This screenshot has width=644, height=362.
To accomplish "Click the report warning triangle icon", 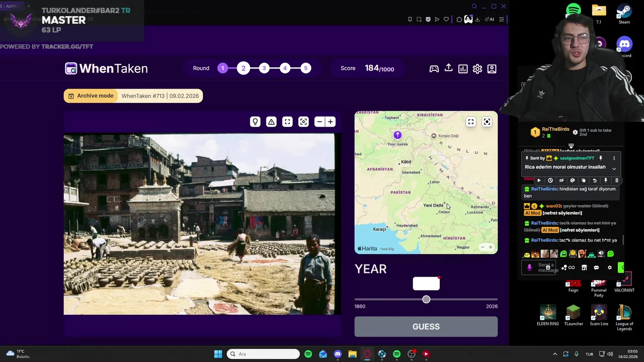I will 271,122.
